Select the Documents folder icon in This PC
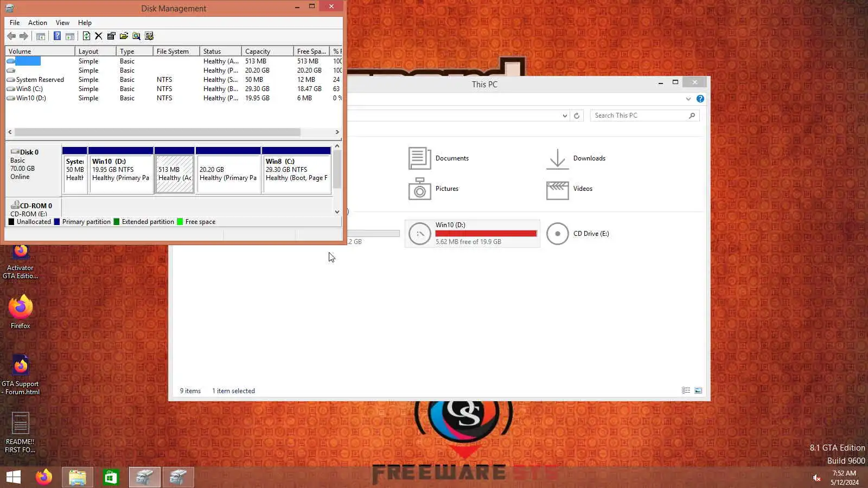Image resolution: width=868 pixels, height=488 pixels. click(419, 158)
